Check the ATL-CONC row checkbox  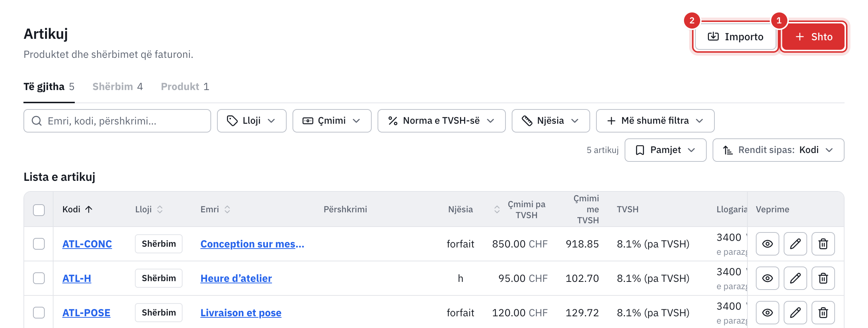click(39, 244)
